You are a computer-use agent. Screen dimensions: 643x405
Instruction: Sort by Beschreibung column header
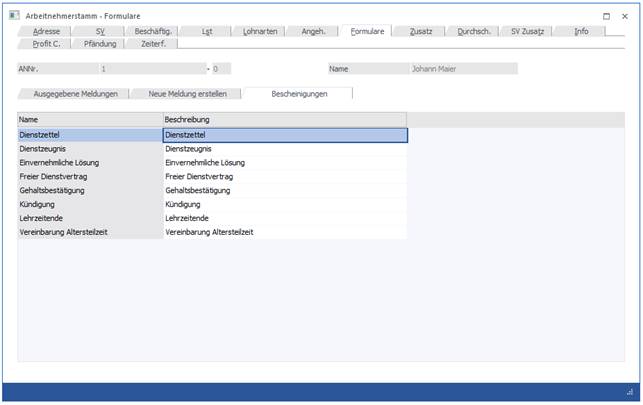tap(284, 120)
